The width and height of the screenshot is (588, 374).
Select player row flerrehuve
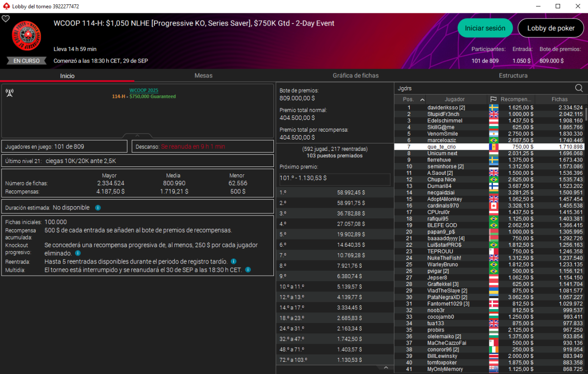click(x=490, y=160)
